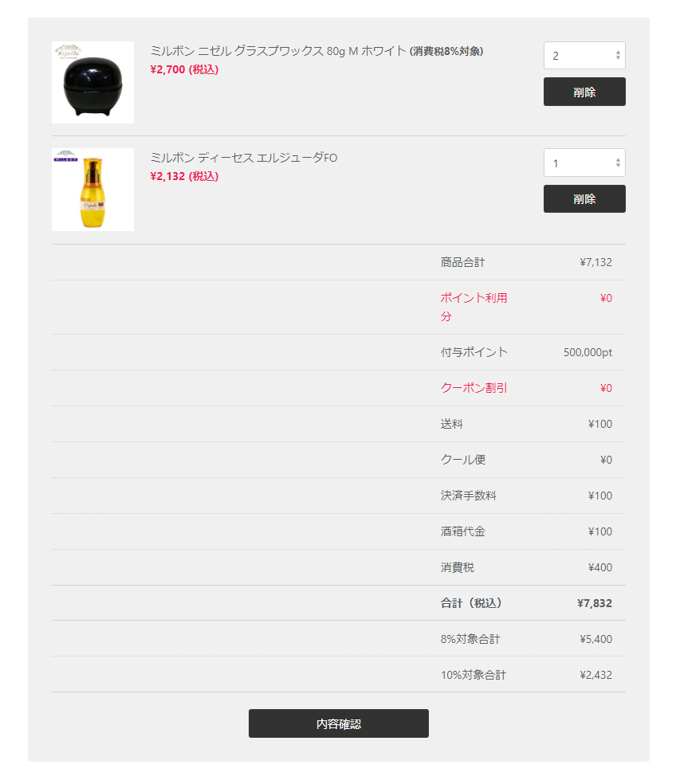Click the 内容確認 button
The width and height of the screenshot is (676, 784).
coord(338,723)
